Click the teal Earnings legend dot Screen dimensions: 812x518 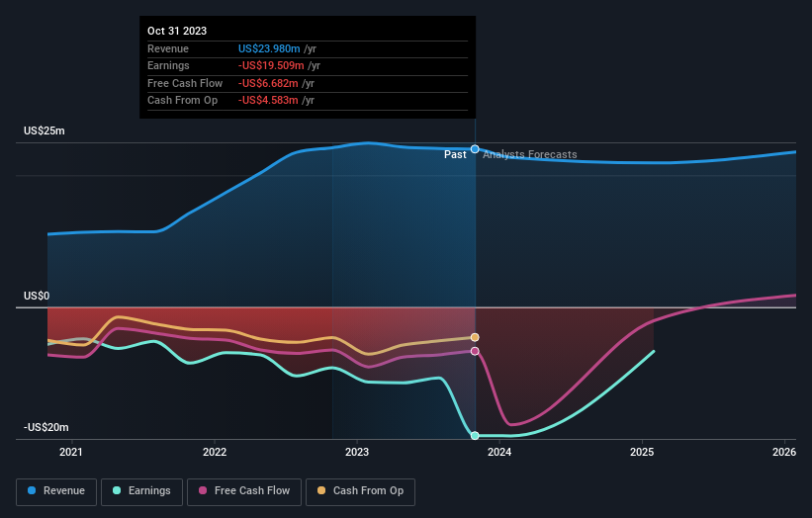point(117,490)
